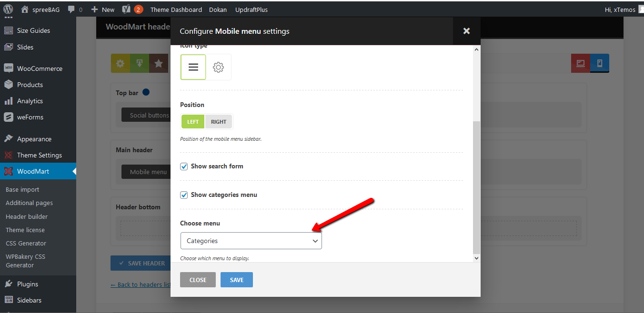Open Dokan in the admin bar

pyautogui.click(x=218, y=9)
